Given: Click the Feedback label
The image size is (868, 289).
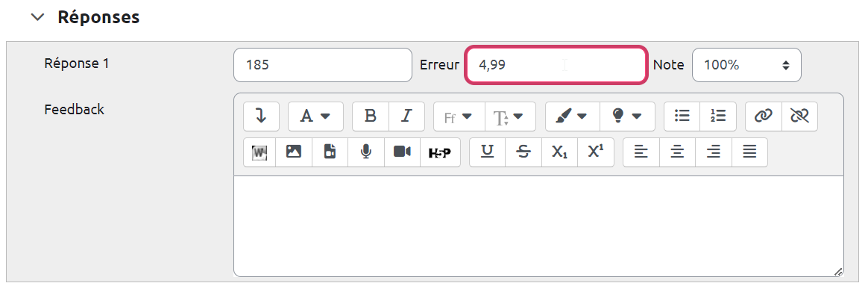Looking at the screenshot, I should click(74, 109).
